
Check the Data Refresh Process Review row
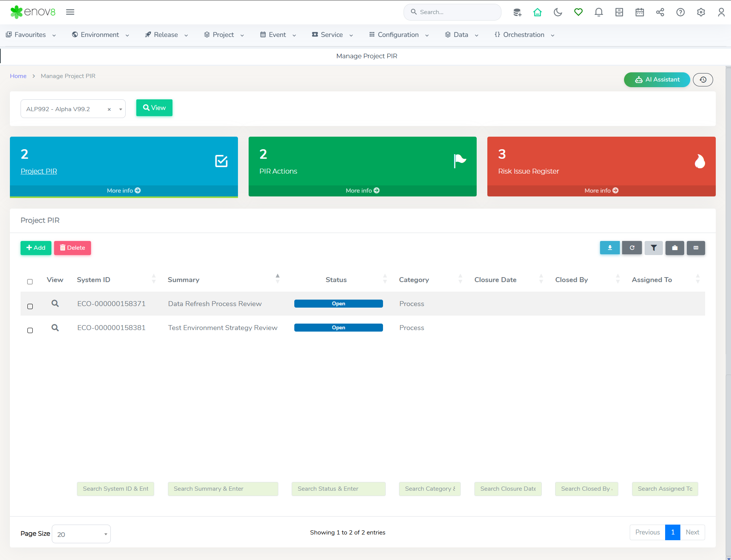tap(30, 306)
